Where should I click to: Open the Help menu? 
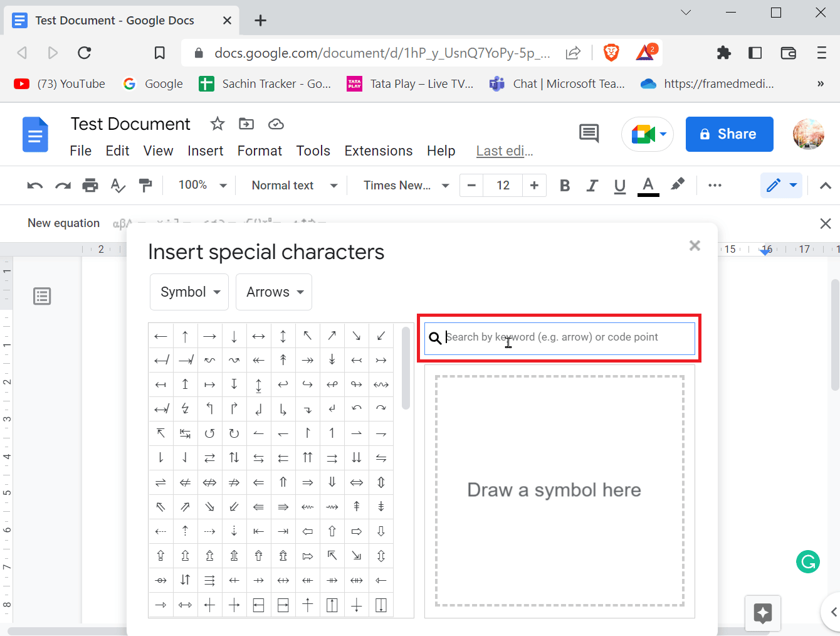441,151
